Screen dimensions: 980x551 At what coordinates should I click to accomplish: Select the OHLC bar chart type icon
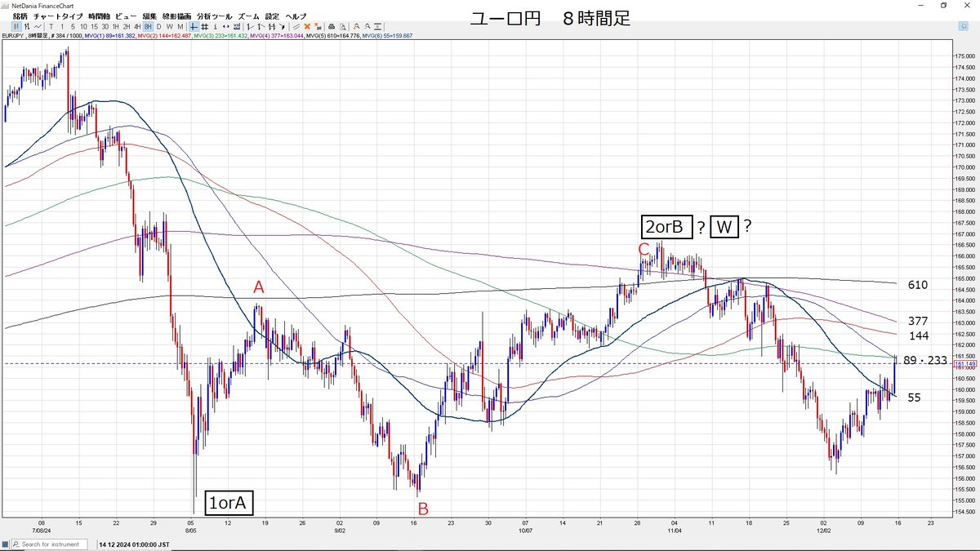point(27,27)
